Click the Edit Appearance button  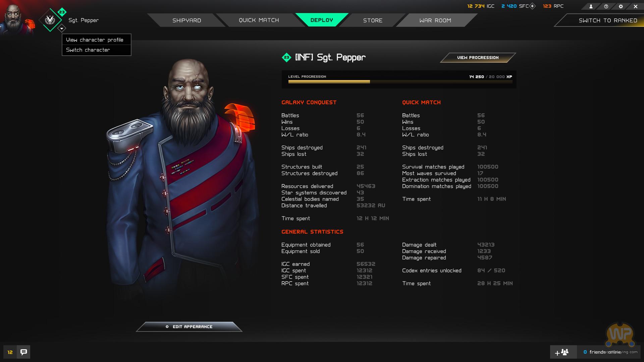(189, 327)
